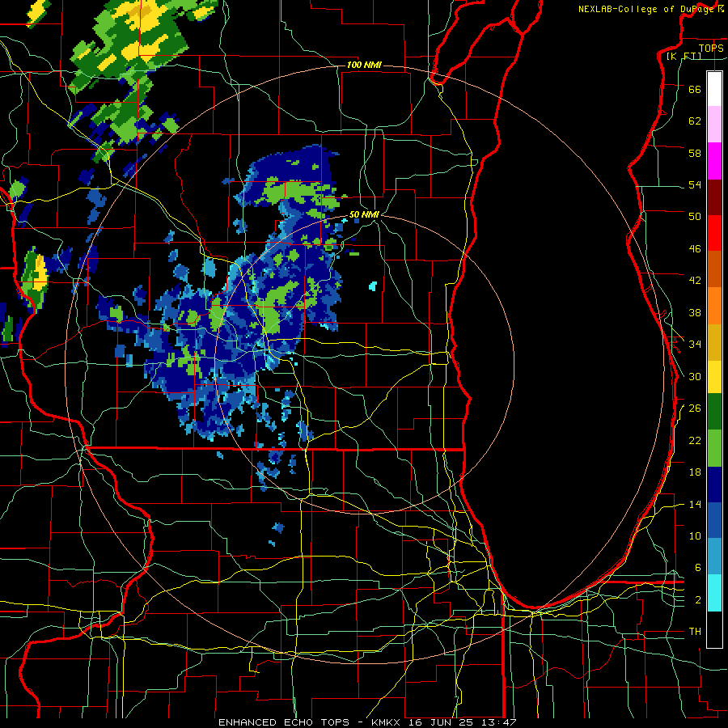Click the 10 legend value
The height and width of the screenshot is (728, 728).
(695, 535)
